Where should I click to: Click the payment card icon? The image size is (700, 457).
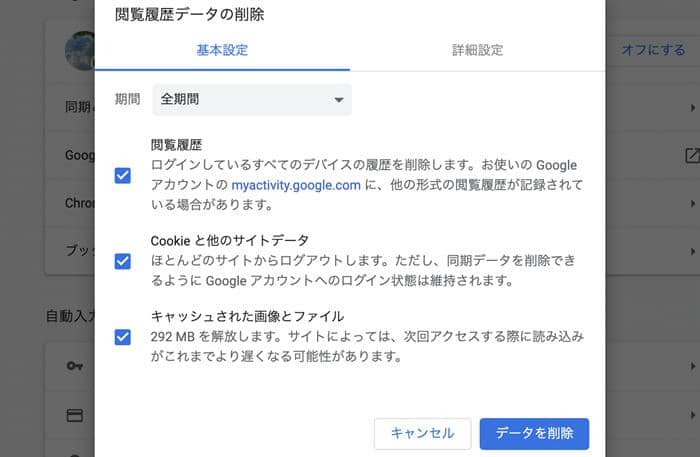click(x=75, y=415)
